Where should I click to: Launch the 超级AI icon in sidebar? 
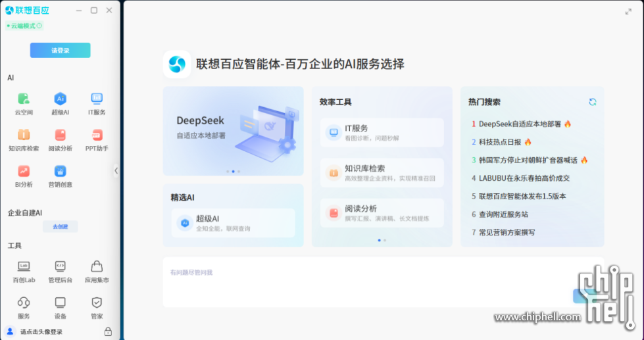coord(61,99)
